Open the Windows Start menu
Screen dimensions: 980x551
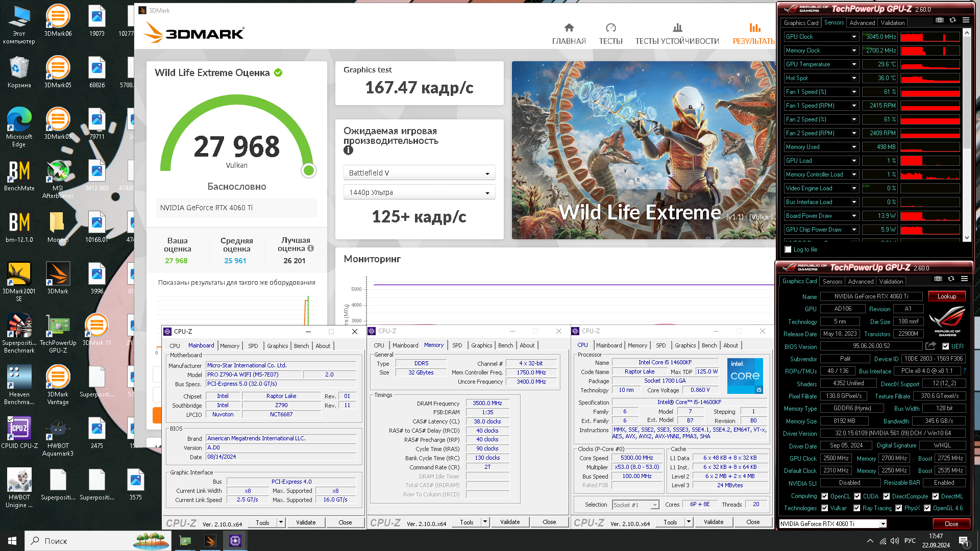point(12,541)
